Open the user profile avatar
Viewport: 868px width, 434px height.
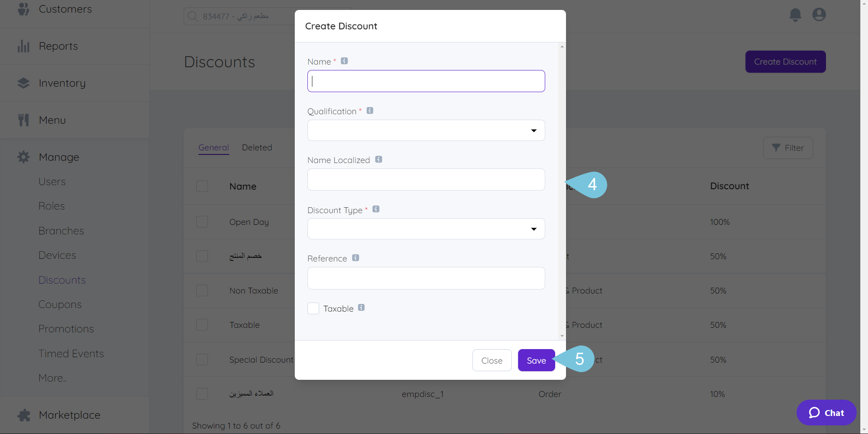coord(819,14)
